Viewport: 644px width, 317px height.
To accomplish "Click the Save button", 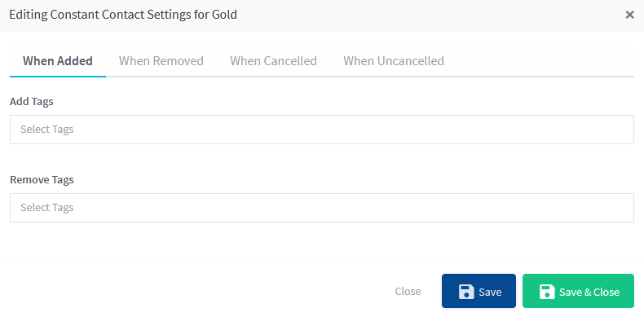I will click(479, 291).
